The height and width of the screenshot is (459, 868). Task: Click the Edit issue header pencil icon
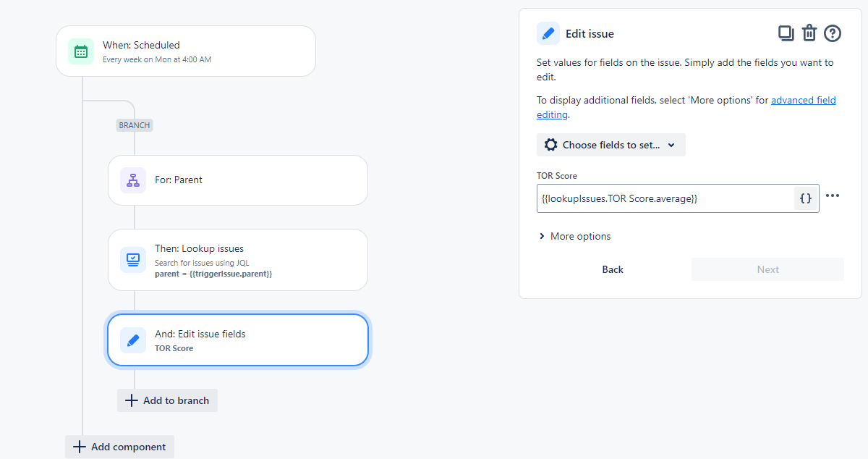point(548,33)
